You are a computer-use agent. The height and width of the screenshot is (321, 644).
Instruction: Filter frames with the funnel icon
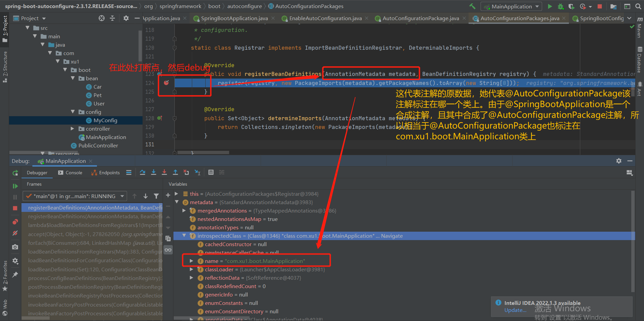(156, 196)
